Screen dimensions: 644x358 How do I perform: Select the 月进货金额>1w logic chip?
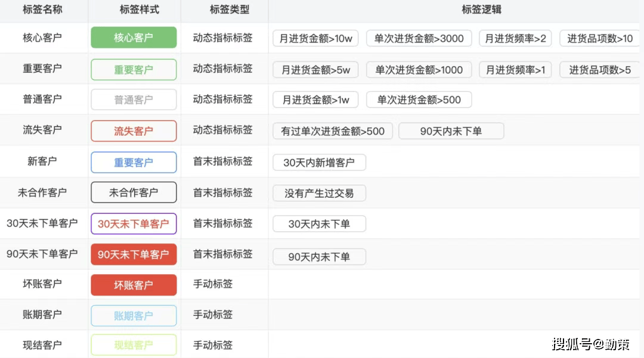pyautogui.click(x=315, y=99)
